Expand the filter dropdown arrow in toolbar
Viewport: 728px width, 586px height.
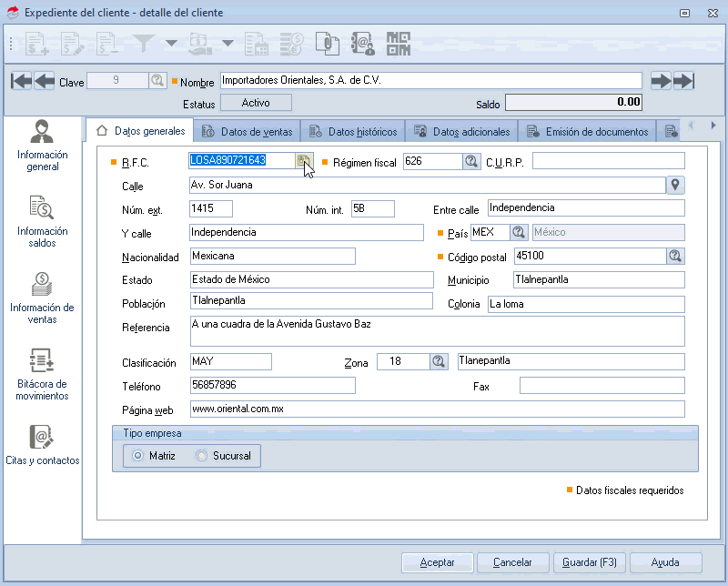[x=171, y=44]
